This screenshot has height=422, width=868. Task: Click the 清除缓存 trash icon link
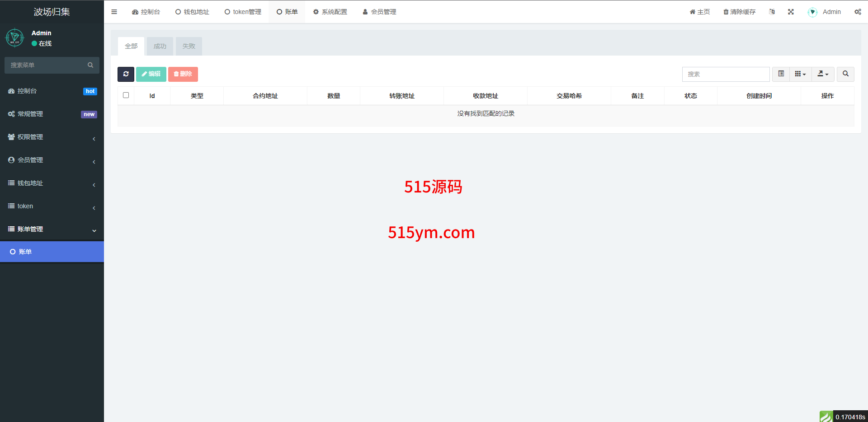click(739, 12)
